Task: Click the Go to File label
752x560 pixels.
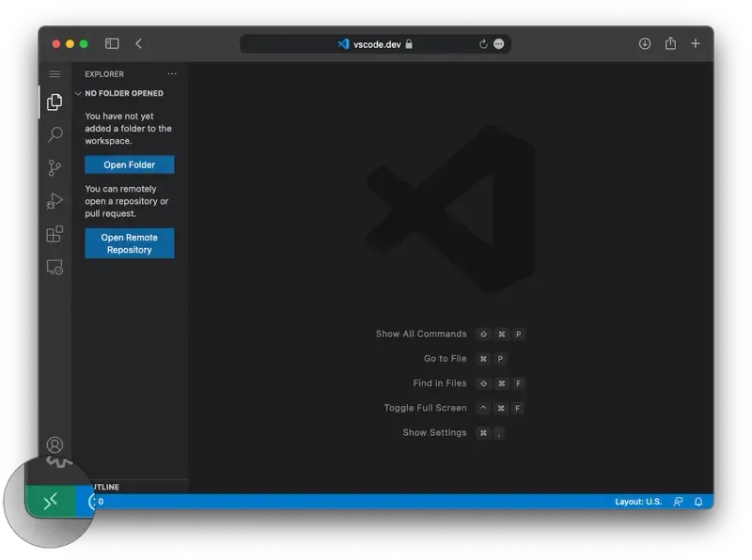Action: click(x=445, y=358)
